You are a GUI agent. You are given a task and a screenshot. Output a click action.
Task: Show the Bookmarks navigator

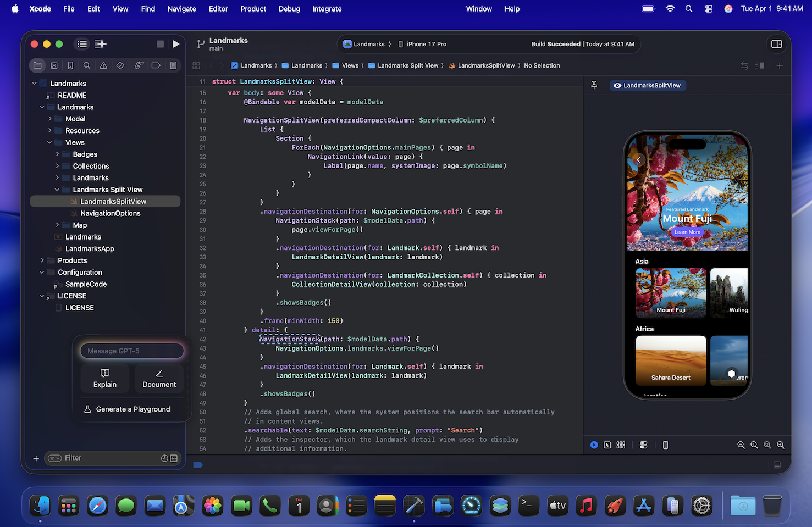click(x=70, y=65)
